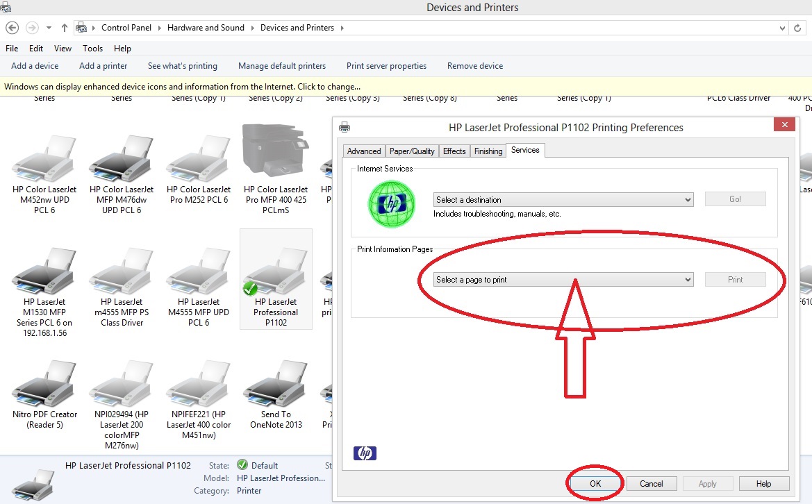Click Hardware and Sound in the address bar
Image resolution: width=812 pixels, height=504 pixels.
point(206,28)
